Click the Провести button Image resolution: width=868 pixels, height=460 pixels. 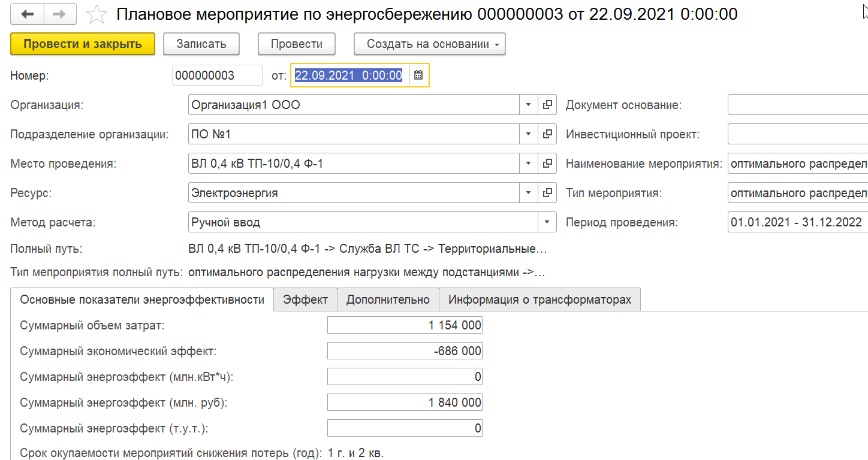(x=297, y=44)
